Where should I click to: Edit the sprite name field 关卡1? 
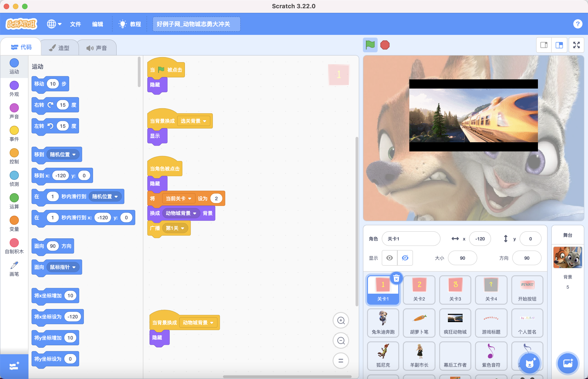(411, 238)
